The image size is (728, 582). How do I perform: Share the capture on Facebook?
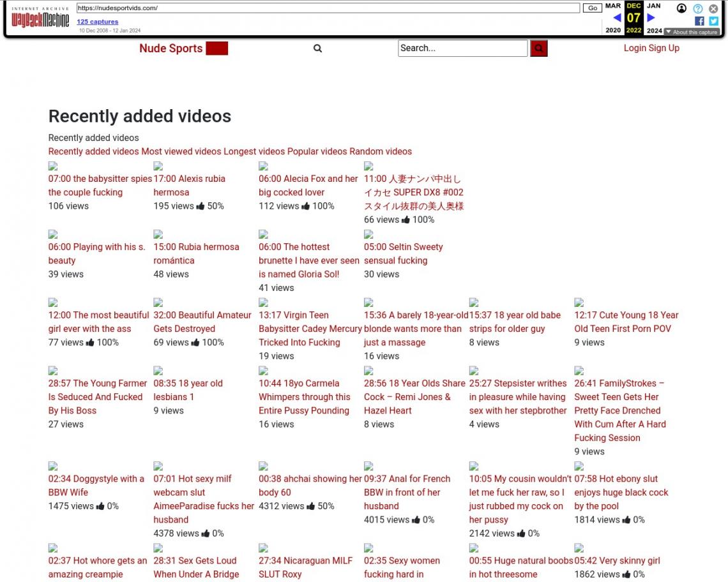click(x=699, y=21)
